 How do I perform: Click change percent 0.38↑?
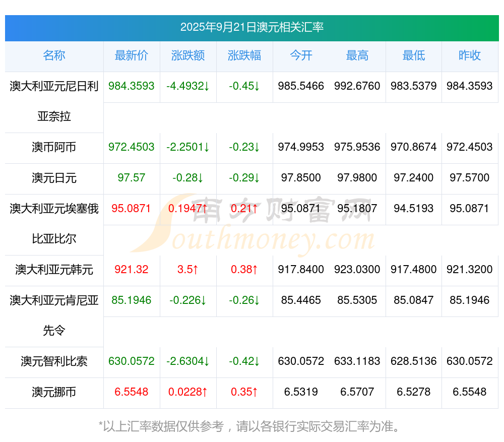click(244, 269)
